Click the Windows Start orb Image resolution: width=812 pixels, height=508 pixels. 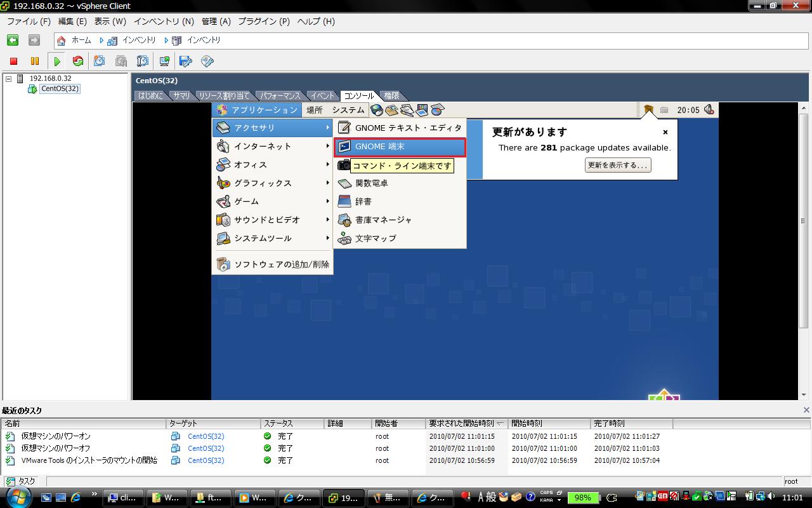pyautogui.click(x=18, y=497)
